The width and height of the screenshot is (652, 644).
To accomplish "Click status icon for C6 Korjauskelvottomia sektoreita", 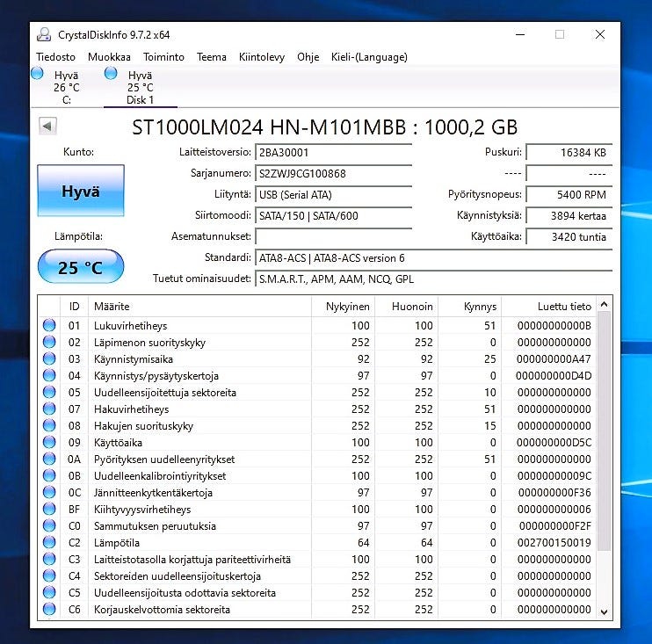I will [x=49, y=610].
